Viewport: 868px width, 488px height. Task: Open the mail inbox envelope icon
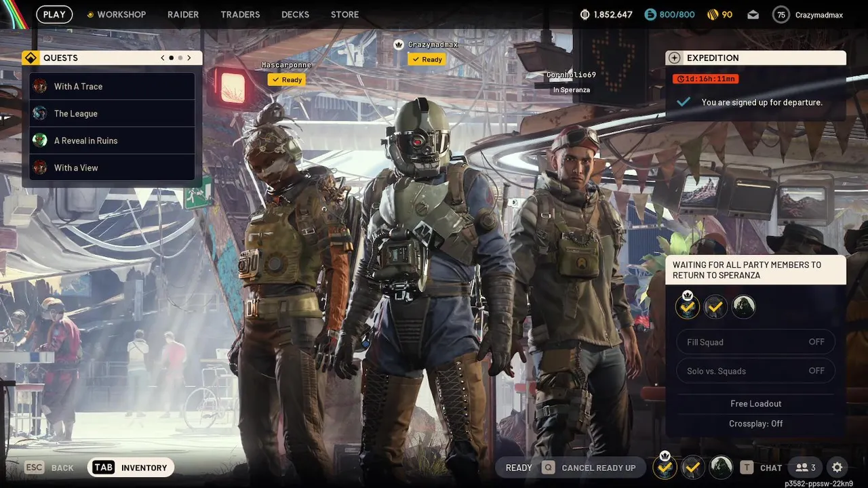(753, 14)
